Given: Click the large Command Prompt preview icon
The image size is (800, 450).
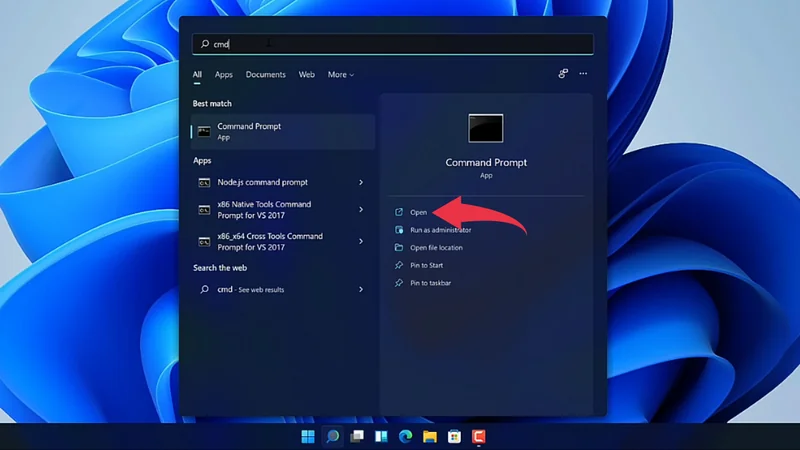Looking at the screenshot, I should click(486, 128).
